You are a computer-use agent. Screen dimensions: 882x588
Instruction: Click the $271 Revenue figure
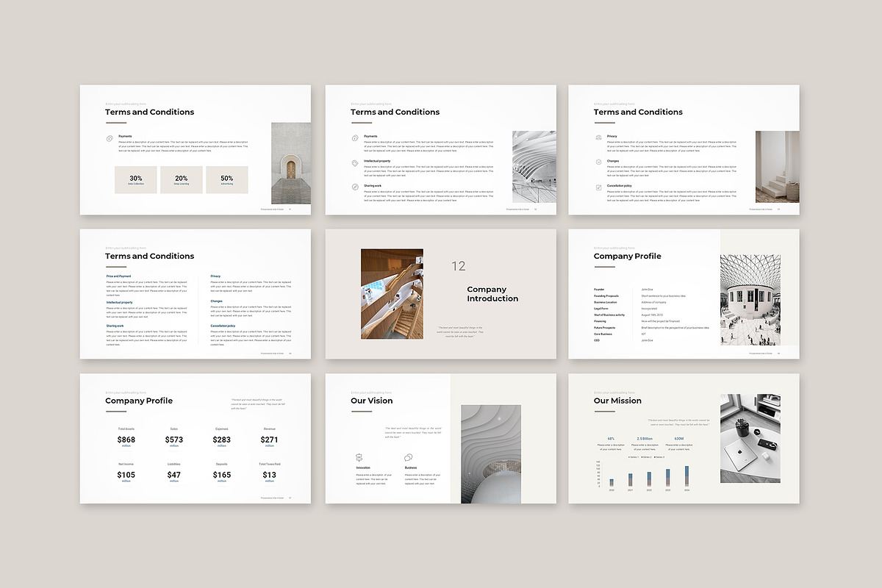click(270, 440)
